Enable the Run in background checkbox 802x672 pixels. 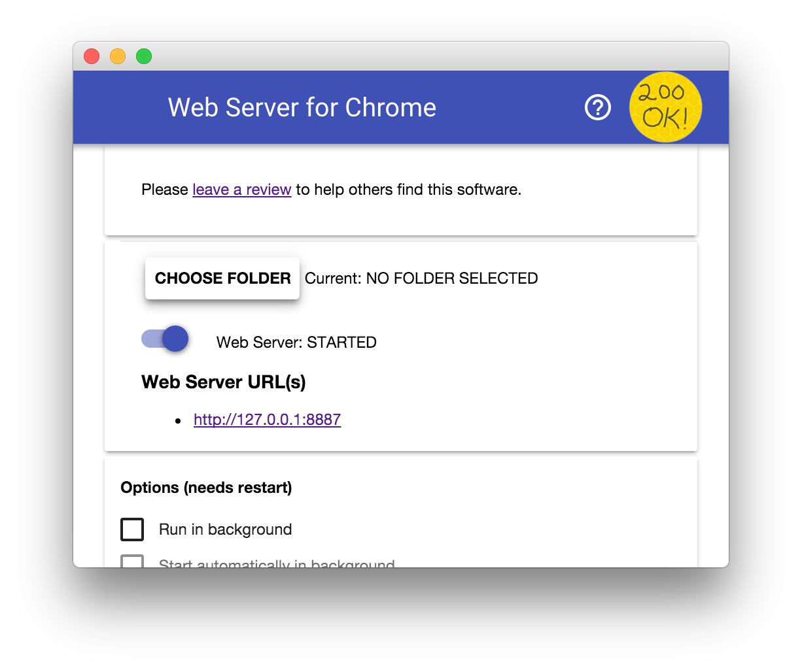pos(132,529)
